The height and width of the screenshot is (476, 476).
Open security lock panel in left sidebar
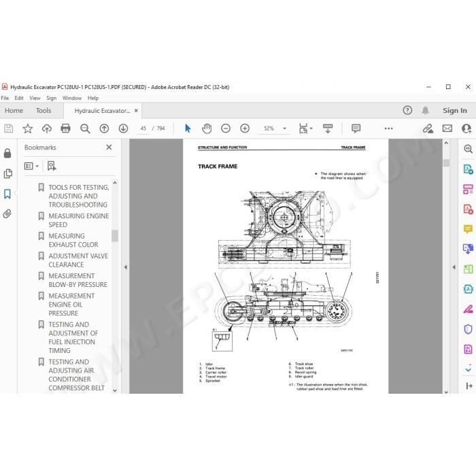pos(7,153)
